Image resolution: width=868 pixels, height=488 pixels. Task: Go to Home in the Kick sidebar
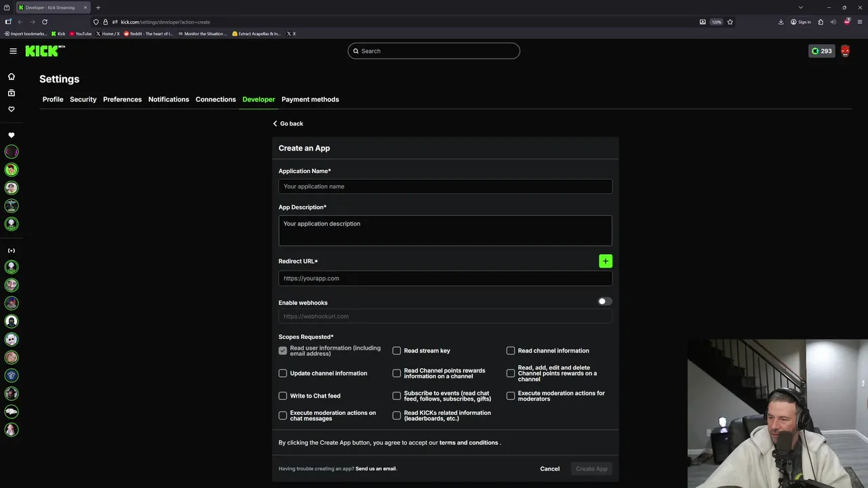point(12,77)
